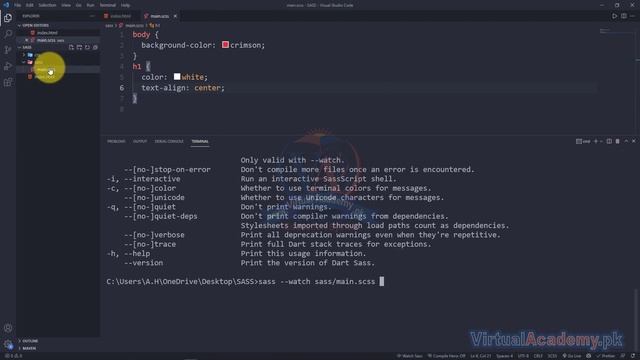Switch to the Problems panel tab

(116, 141)
